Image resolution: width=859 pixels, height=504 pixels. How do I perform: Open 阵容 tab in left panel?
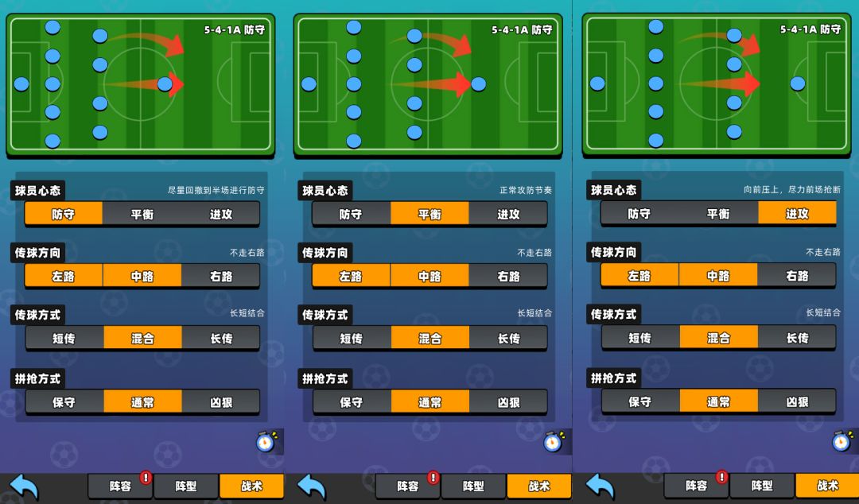121,486
